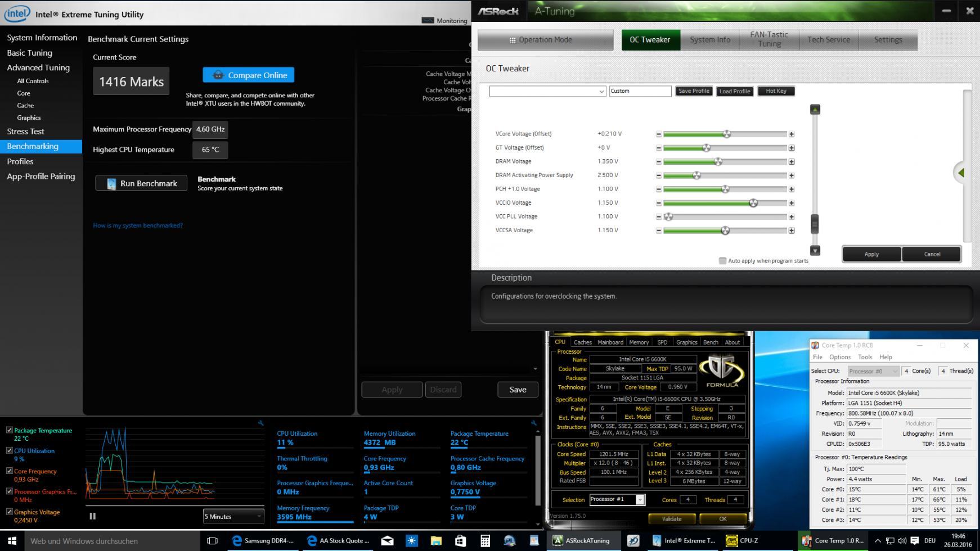Click the Compare Online button

pyautogui.click(x=249, y=75)
